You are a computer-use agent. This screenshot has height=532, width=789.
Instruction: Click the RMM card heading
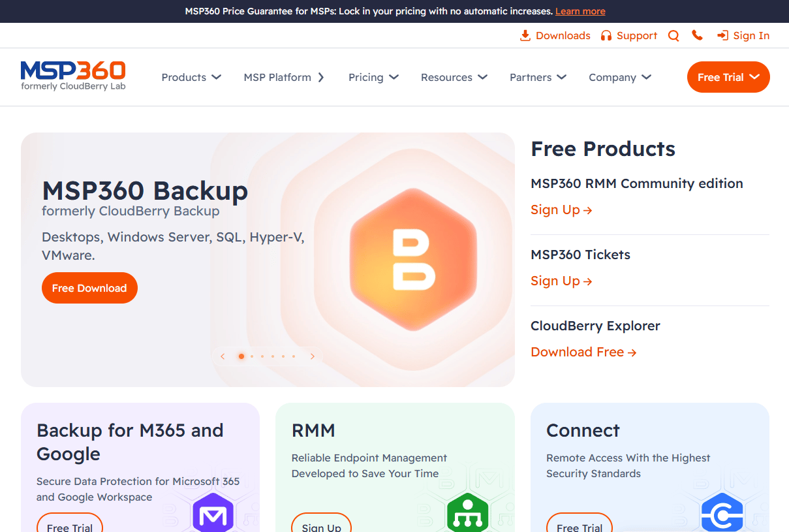coord(313,430)
